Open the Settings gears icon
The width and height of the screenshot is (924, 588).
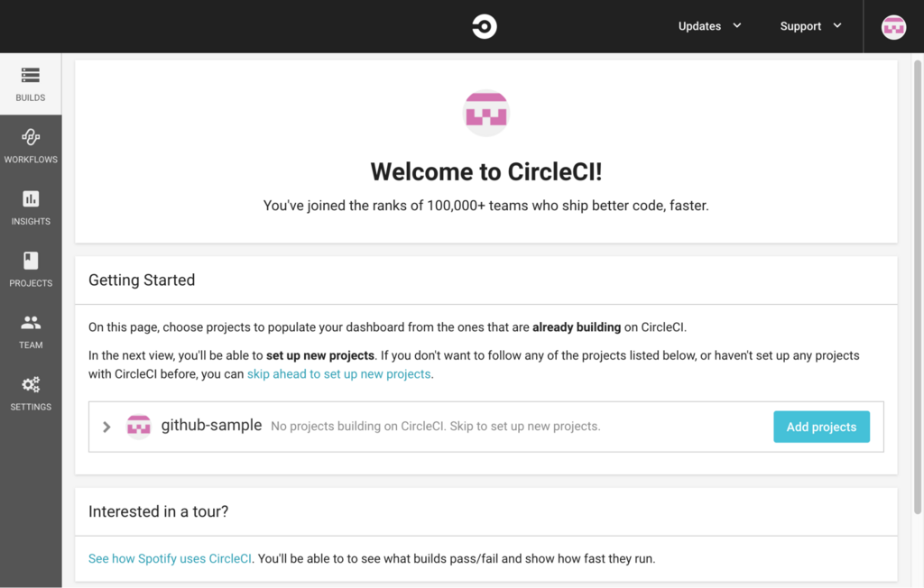[31, 384]
